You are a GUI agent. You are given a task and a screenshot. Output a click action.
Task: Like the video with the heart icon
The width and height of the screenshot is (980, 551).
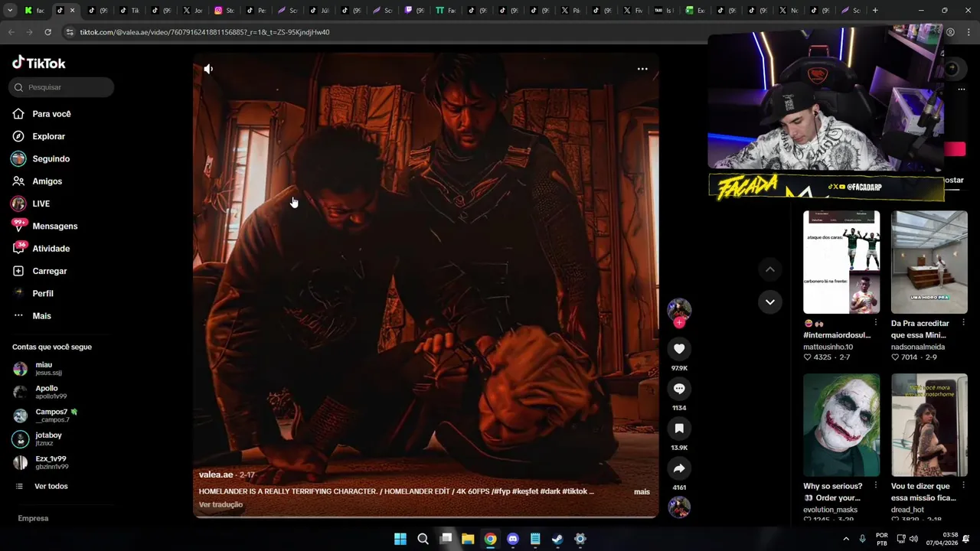(x=679, y=349)
